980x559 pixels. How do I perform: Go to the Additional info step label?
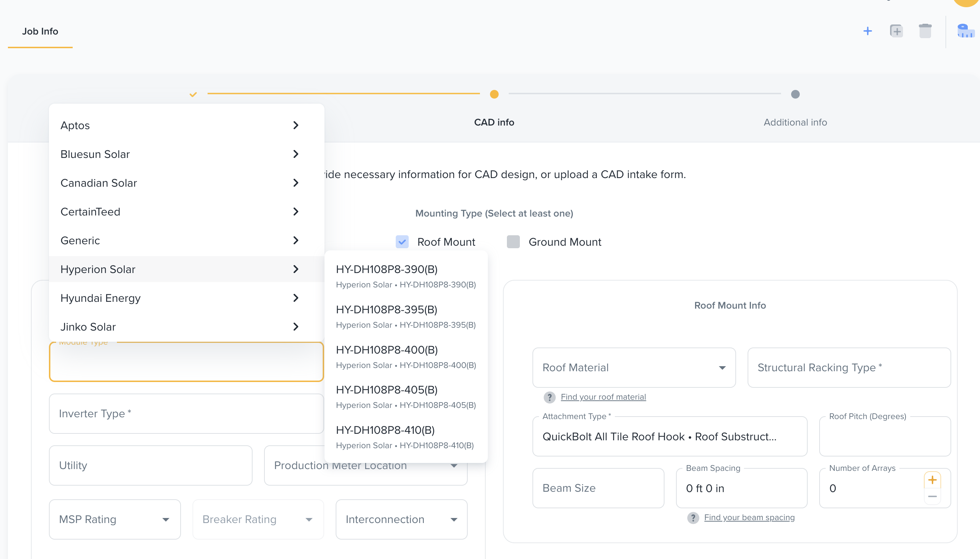click(795, 122)
